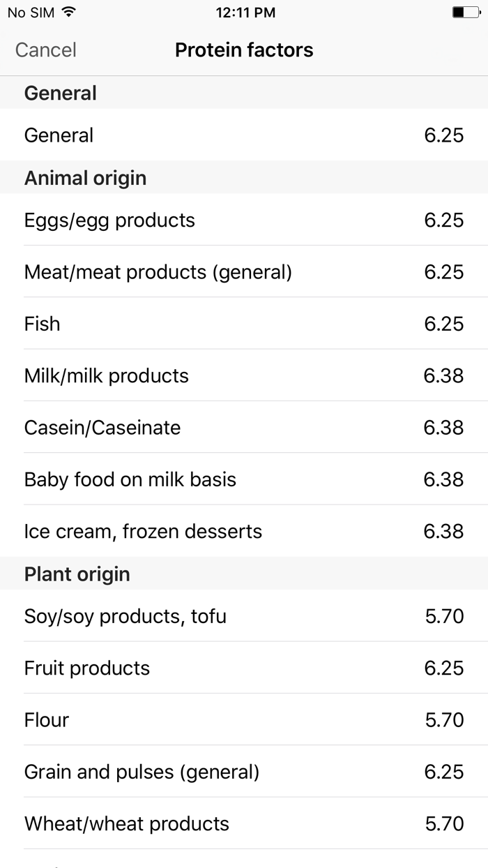Viewport: 488px width, 868px height.
Task: Choose Casein/Caseinate factor
Action: click(244, 427)
